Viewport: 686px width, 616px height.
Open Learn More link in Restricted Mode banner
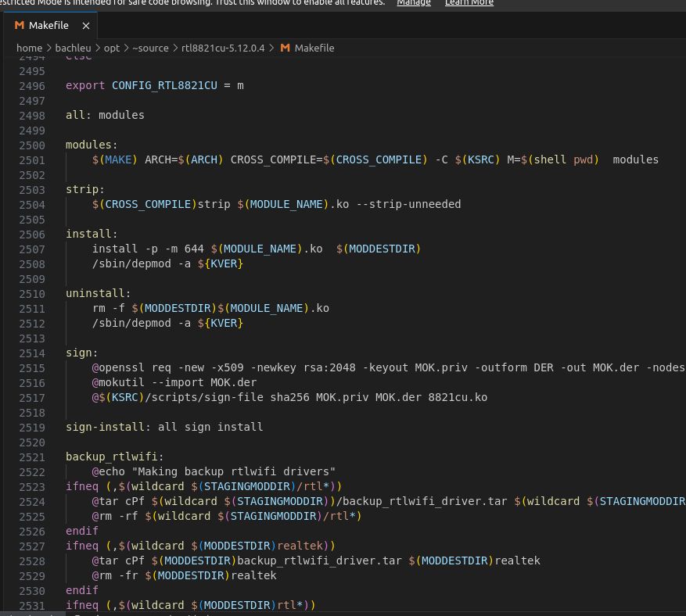click(x=469, y=2)
